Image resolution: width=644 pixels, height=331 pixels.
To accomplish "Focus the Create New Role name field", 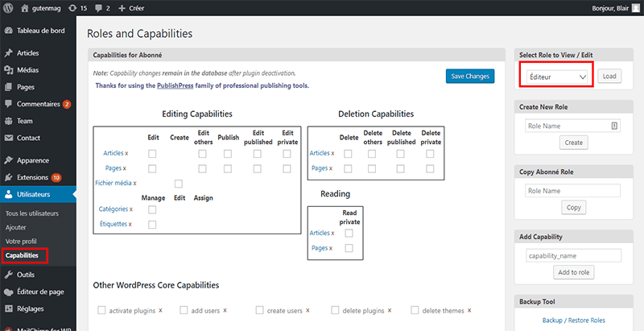I will (573, 126).
